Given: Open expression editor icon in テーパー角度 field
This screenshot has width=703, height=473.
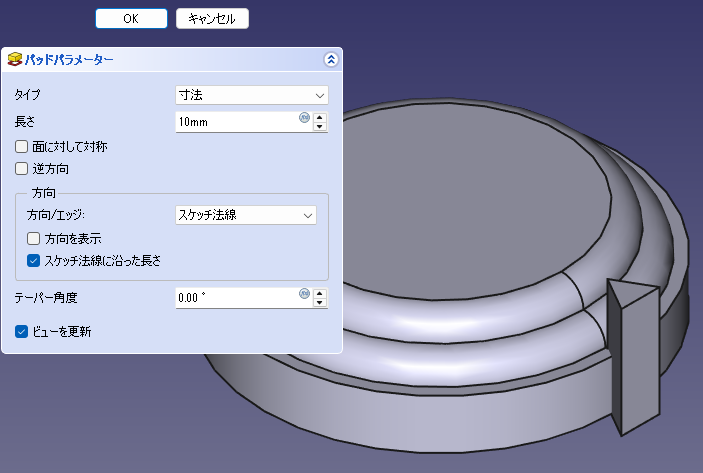Looking at the screenshot, I should click(x=304, y=294).
